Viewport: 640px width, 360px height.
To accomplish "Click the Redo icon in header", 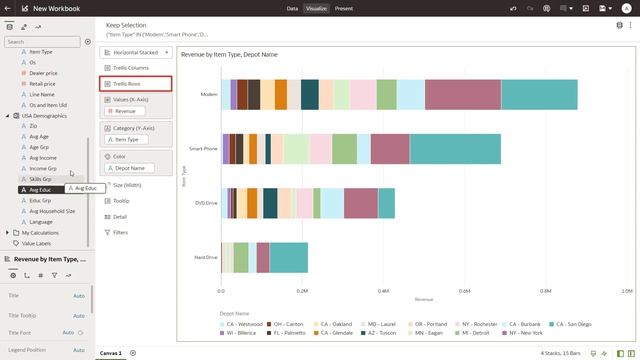I will (x=530, y=8).
